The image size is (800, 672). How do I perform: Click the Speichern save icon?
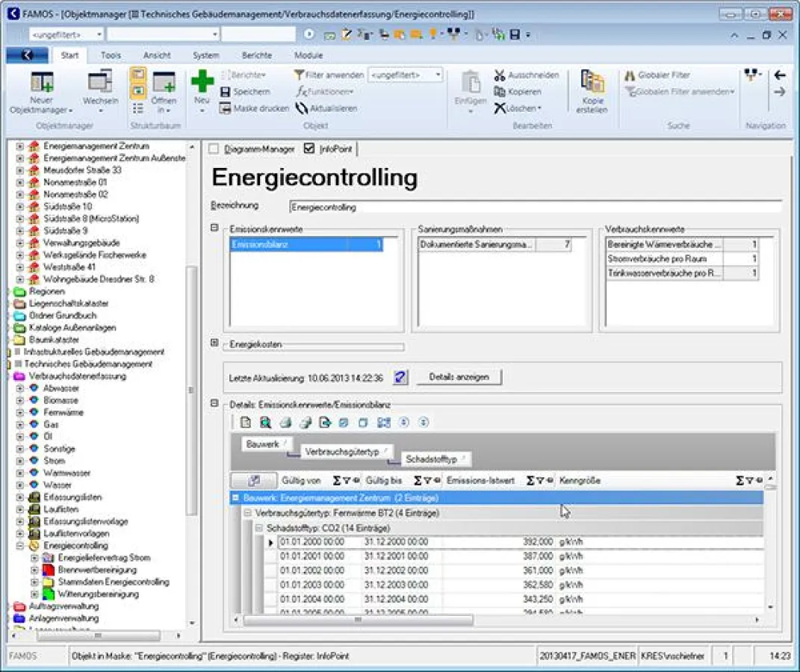(226, 92)
